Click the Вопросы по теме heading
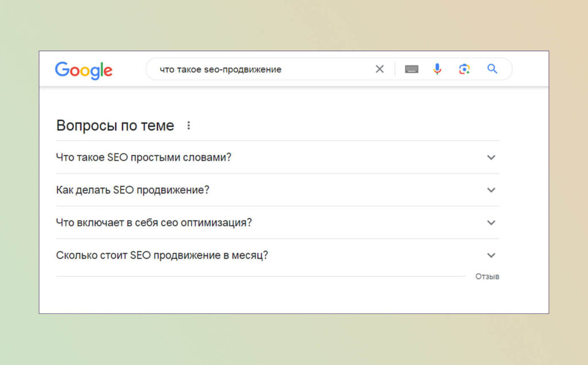The height and width of the screenshot is (365, 588). pyautogui.click(x=115, y=126)
